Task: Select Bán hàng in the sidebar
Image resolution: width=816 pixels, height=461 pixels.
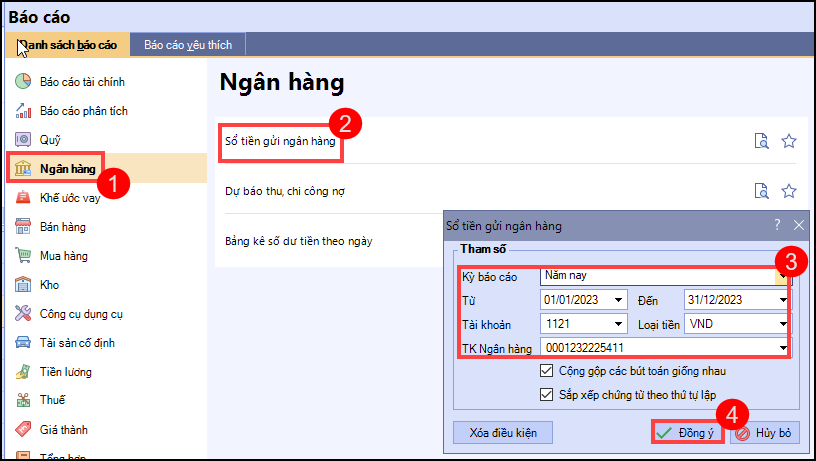Action: pyautogui.click(x=62, y=227)
